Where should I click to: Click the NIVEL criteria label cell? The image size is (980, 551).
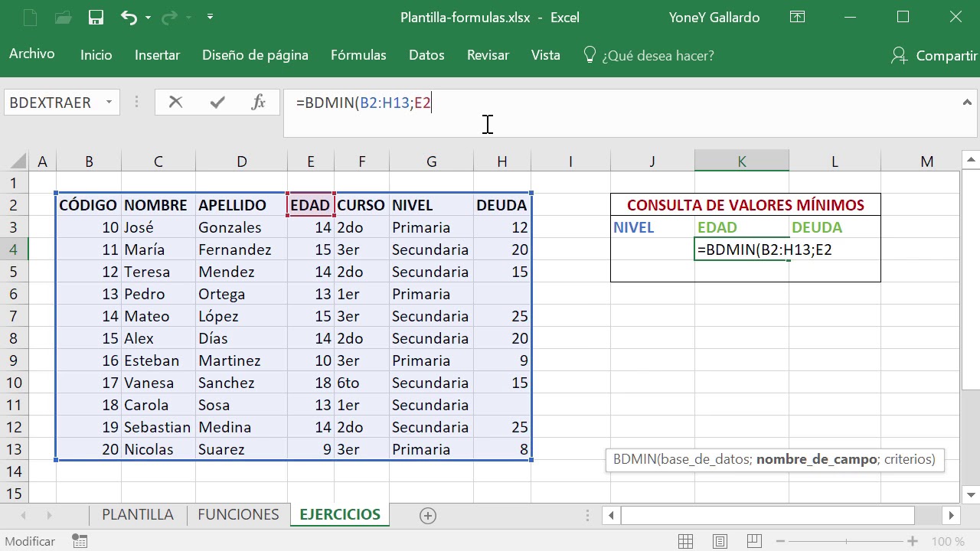[x=653, y=227]
